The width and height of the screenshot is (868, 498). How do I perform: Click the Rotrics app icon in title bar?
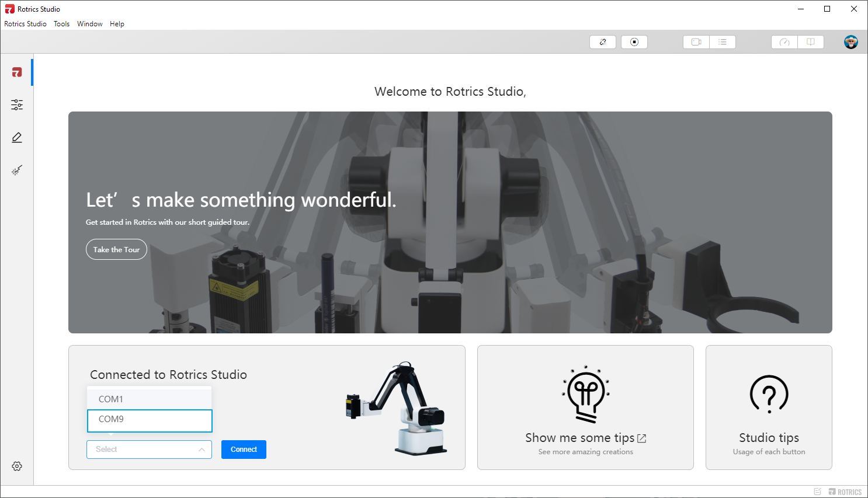[9, 9]
